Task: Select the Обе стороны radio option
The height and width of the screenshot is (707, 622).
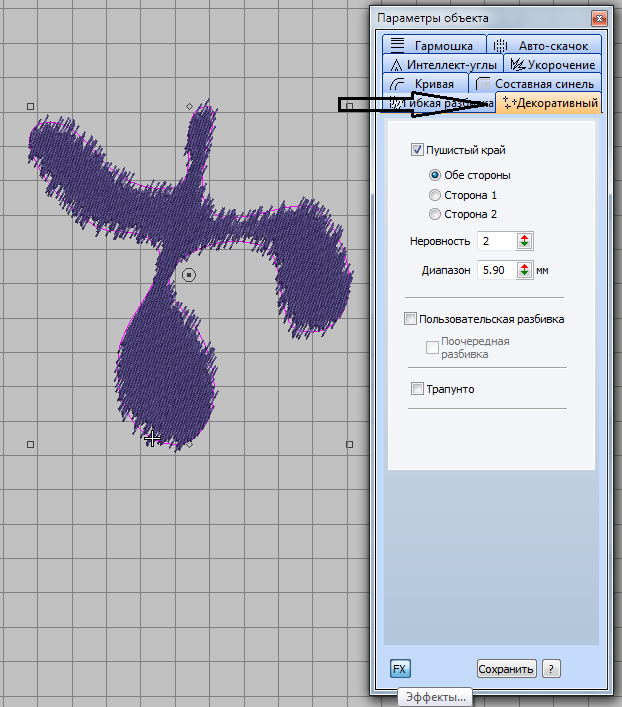Action: pyautogui.click(x=435, y=175)
